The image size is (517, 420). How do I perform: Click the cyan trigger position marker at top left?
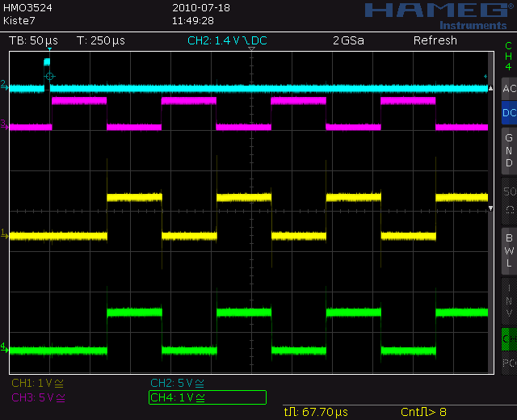click(49, 48)
